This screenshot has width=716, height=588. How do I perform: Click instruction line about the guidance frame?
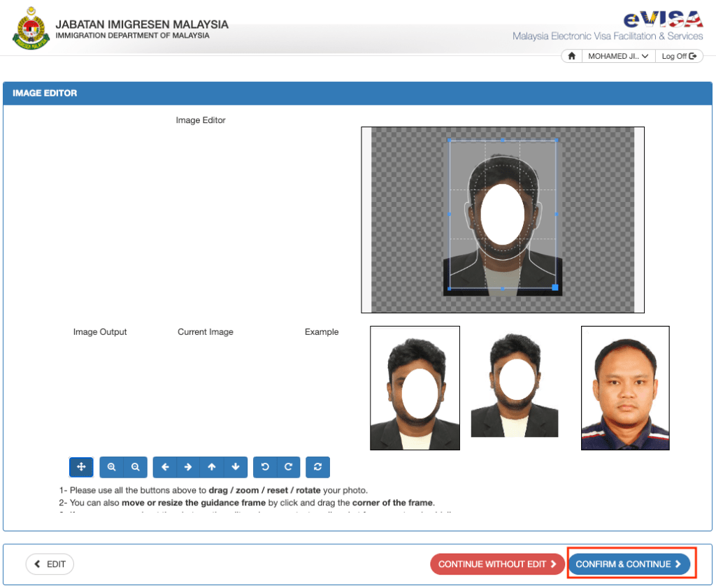247,503
